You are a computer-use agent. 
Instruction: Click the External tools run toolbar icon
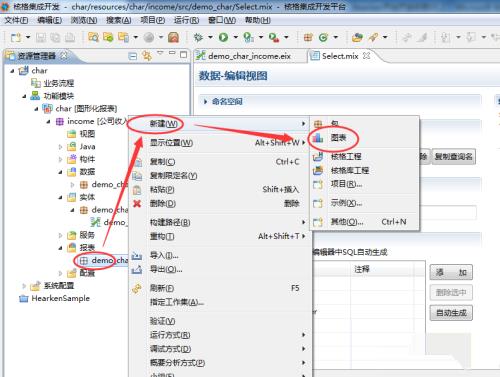click(274, 37)
